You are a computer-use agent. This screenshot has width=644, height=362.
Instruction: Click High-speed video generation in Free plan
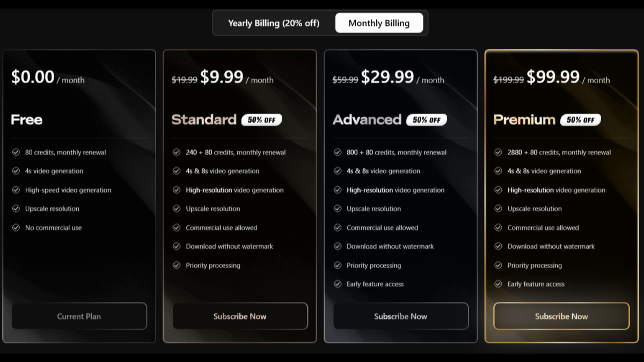(x=68, y=190)
